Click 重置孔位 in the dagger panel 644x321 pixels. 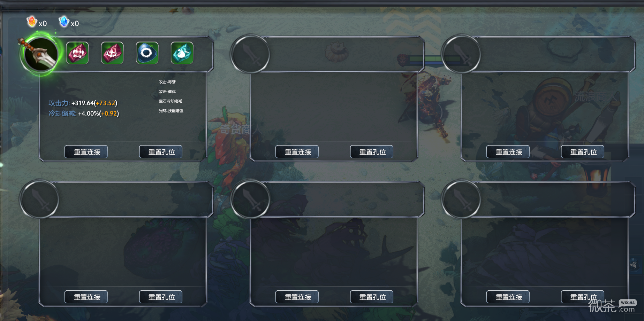click(x=161, y=152)
